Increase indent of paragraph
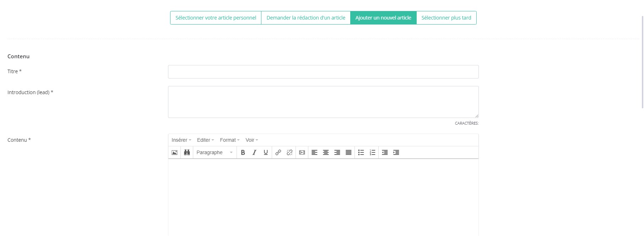644x238 pixels. tap(396, 152)
